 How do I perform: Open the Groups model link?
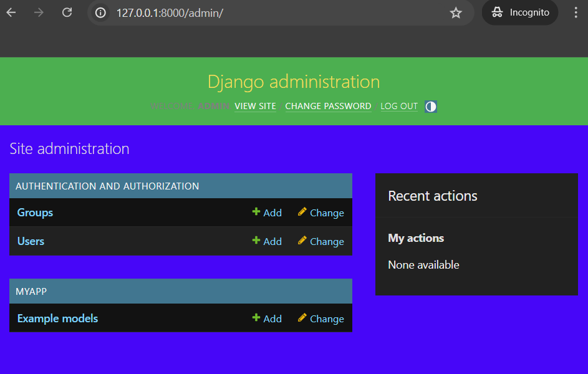(x=35, y=213)
